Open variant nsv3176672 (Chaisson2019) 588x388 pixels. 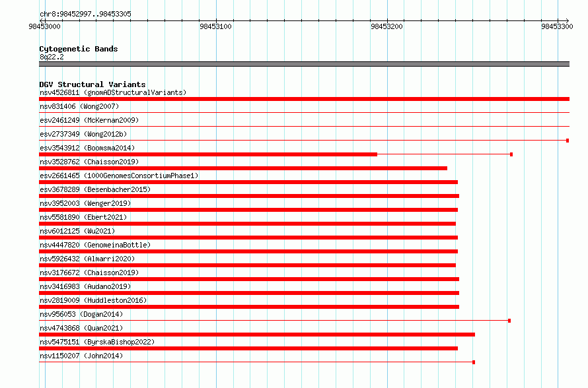[x=89, y=273]
